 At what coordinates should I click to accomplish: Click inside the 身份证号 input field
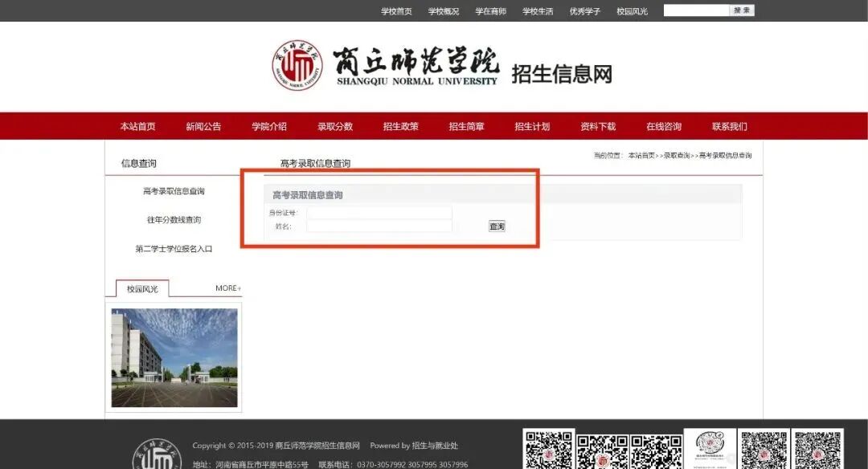pos(379,213)
